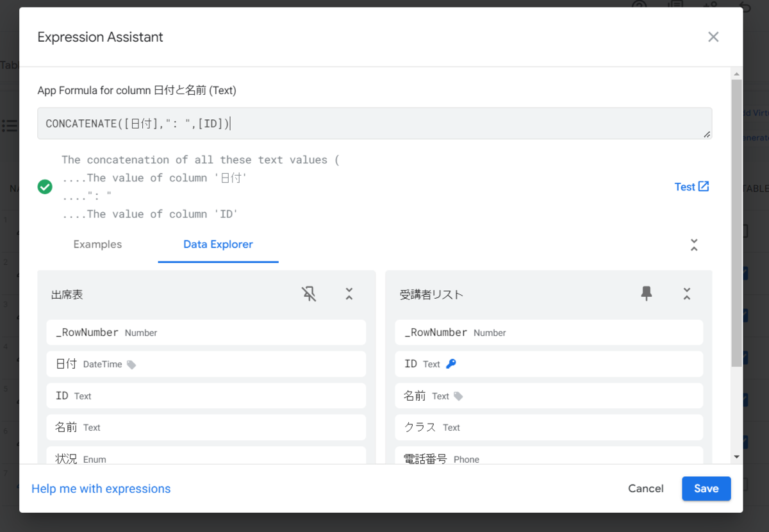Viewport: 769px width, 532px height.
Task: Insert ID Text column from 出席表
Action: (206, 396)
